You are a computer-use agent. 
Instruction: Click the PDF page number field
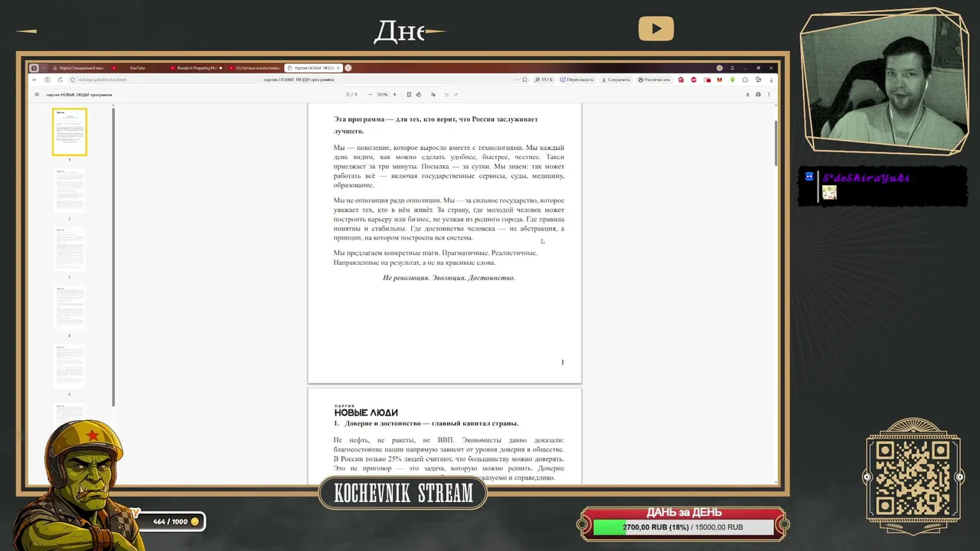coord(348,95)
